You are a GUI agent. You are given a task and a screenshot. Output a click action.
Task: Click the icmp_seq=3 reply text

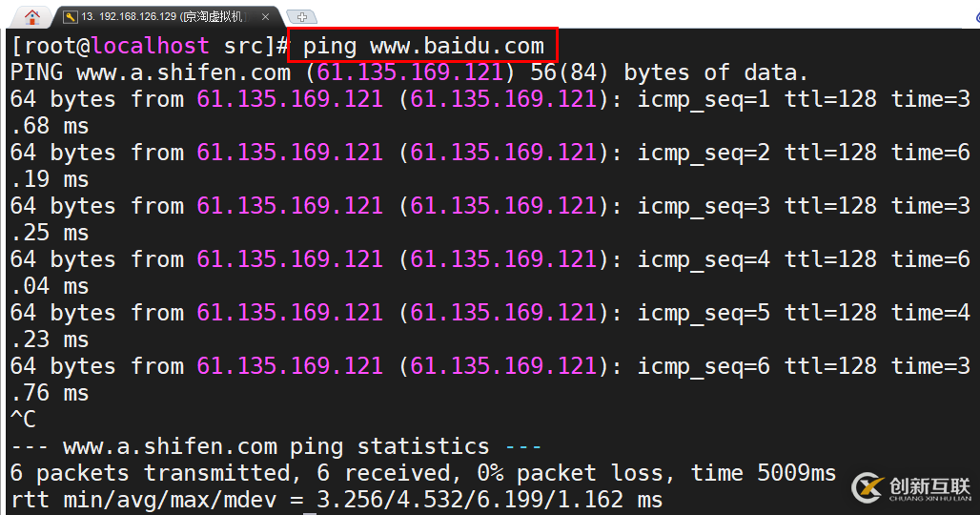pos(704,206)
